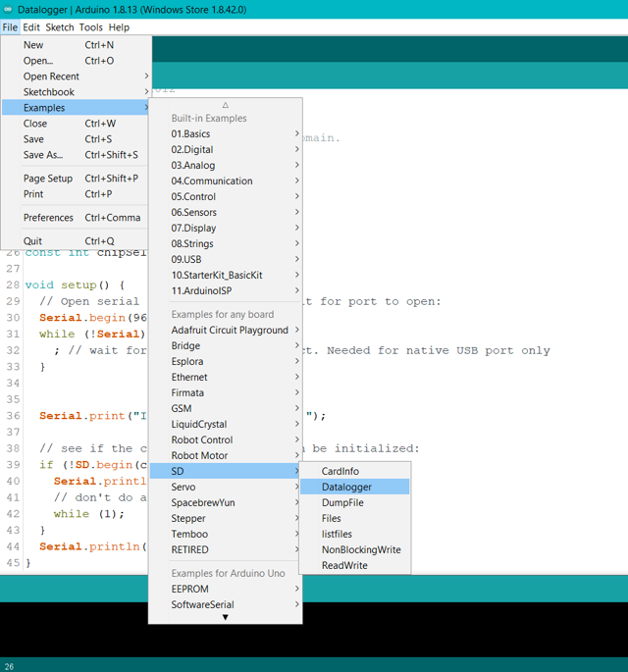Image resolution: width=628 pixels, height=672 pixels.
Task: Expand Robot Motor examples
Action: point(226,455)
